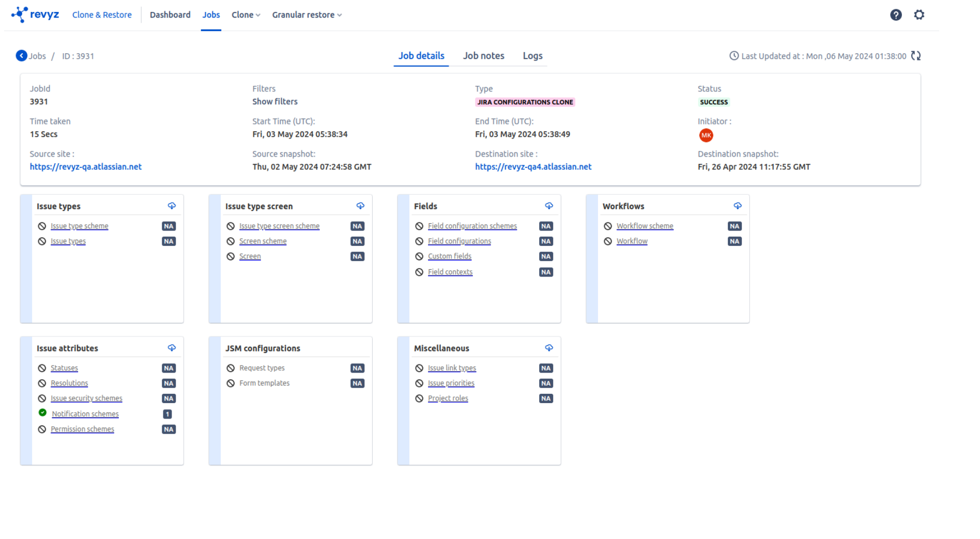Open the Notification schemes link
This screenshot has width=980, height=539.
(85, 414)
